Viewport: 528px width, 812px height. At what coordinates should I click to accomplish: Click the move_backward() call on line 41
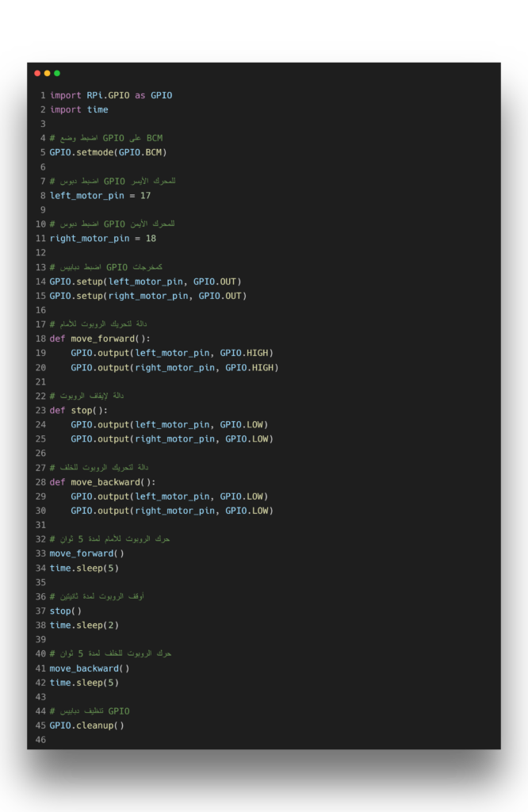(89, 668)
